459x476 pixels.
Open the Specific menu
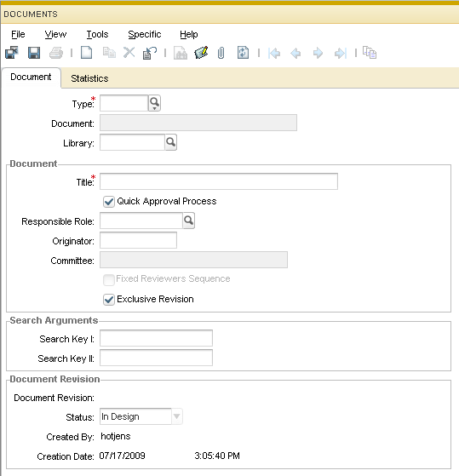(145, 34)
